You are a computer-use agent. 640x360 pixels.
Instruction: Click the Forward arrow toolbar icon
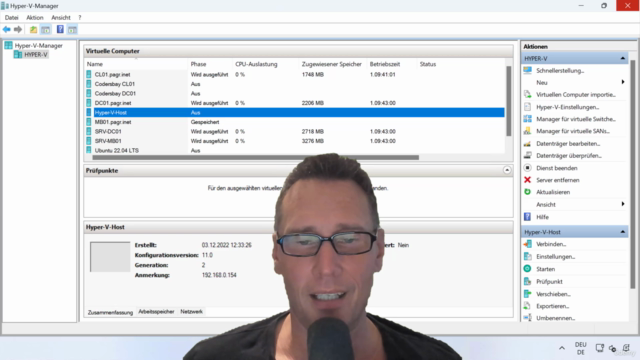pyautogui.click(x=18, y=29)
